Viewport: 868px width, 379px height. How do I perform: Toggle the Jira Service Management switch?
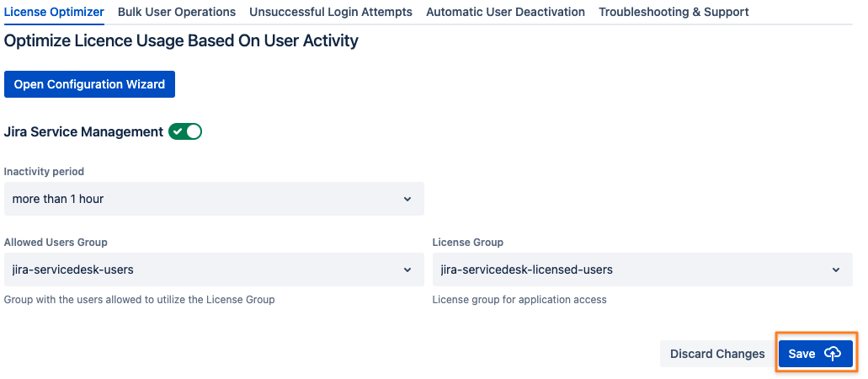click(x=185, y=132)
